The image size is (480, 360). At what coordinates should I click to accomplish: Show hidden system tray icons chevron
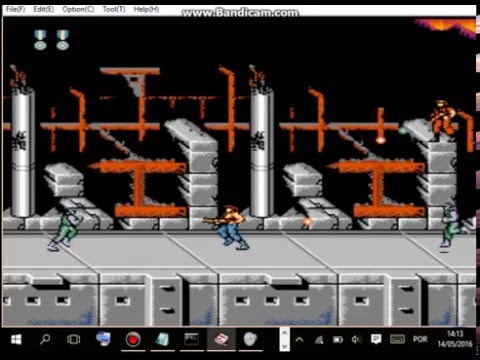299,340
